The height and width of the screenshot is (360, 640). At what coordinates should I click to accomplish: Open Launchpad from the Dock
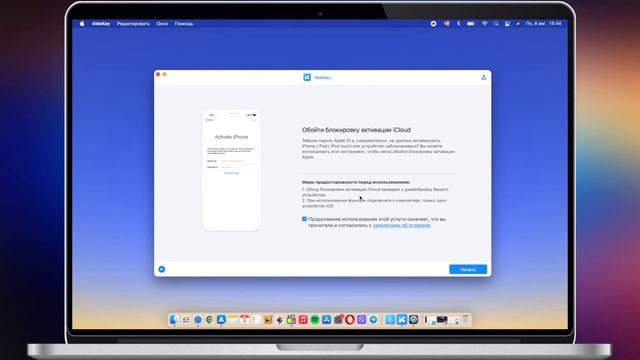point(186,320)
